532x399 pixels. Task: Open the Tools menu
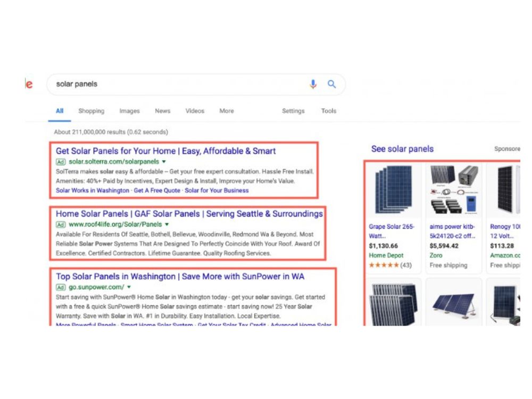pyautogui.click(x=328, y=111)
